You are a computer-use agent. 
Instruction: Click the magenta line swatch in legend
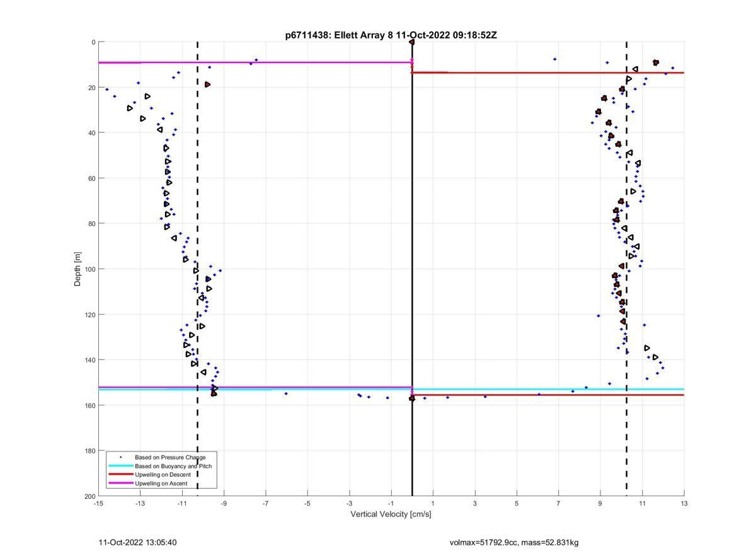121,484
